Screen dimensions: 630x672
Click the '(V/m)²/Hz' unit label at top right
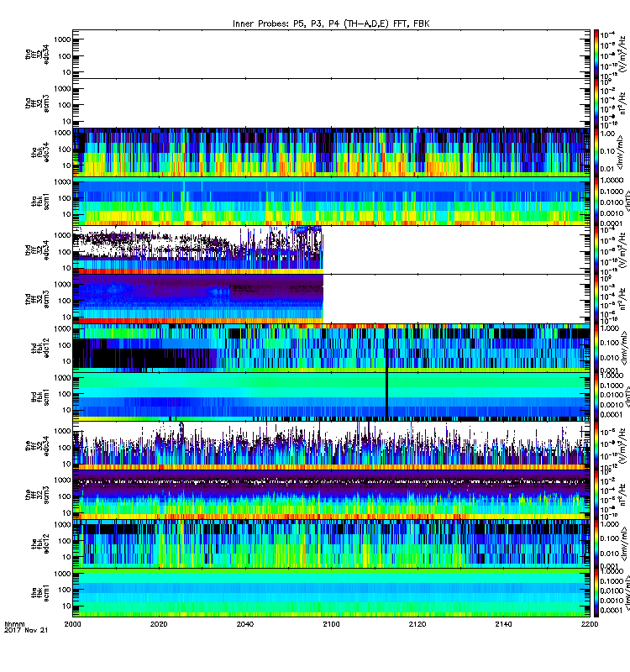(624, 54)
